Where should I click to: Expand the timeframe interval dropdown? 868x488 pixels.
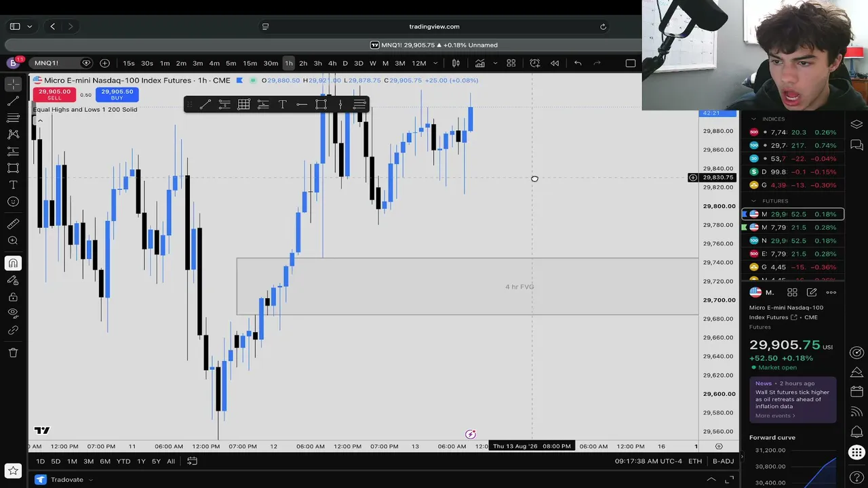(x=435, y=63)
